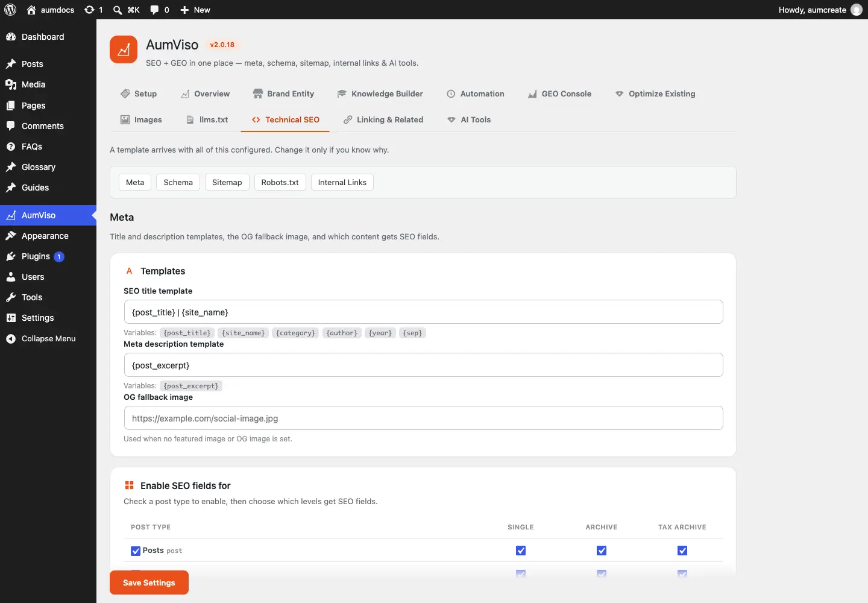Click the v2.0.18 version badge

(222, 45)
